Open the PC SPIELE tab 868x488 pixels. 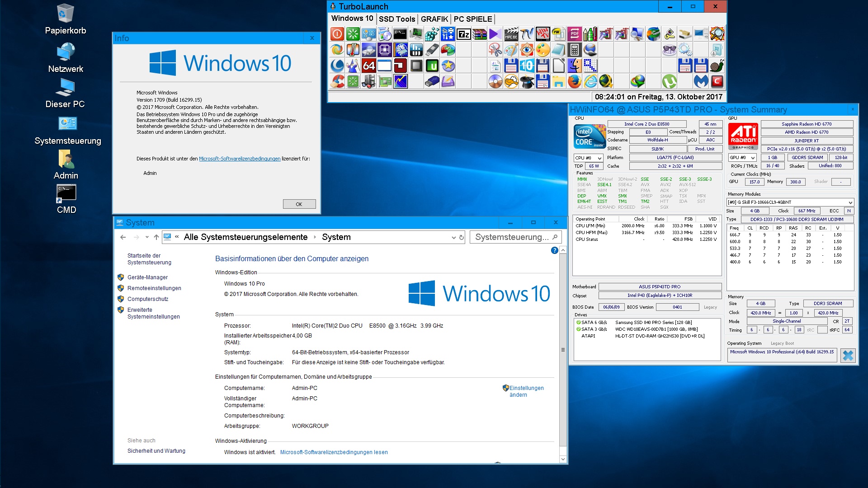(473, 19)
